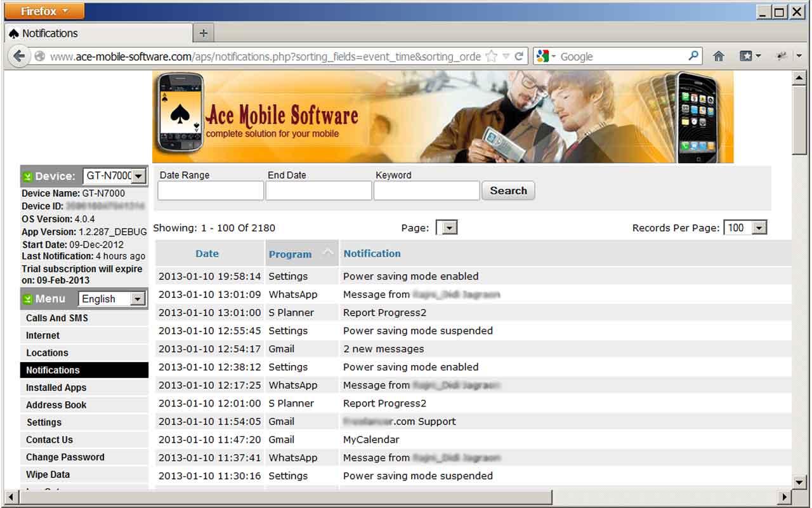
Task: Click Settings in the 11:30:16 row
Action: click(x=287, y=476)
